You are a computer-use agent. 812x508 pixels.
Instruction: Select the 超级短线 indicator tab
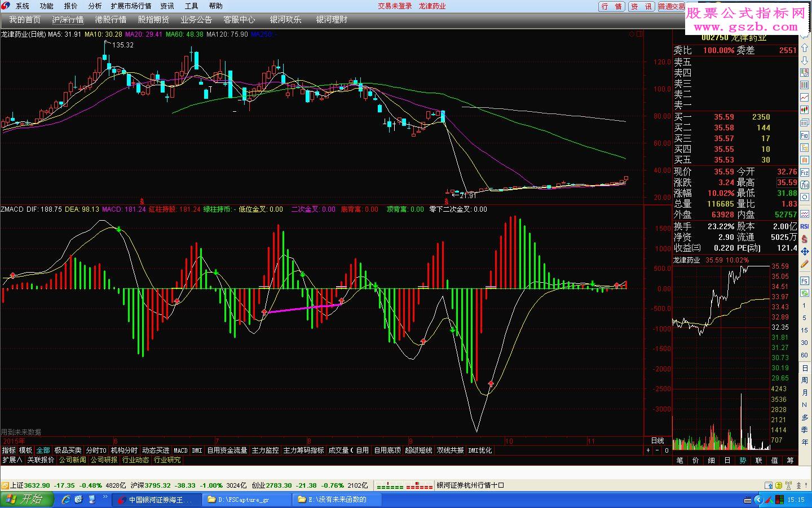(x=418, y=450)
